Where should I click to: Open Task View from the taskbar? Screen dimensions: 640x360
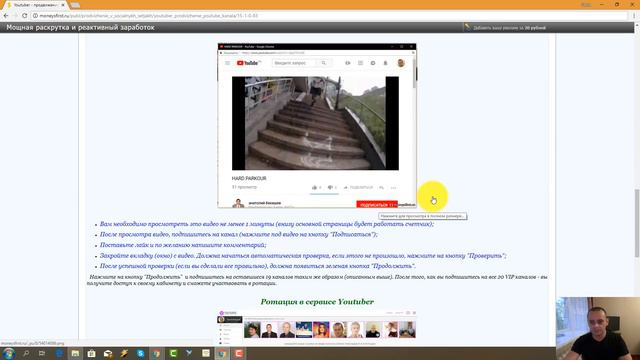pyautogui.click(x=42, y=353)
